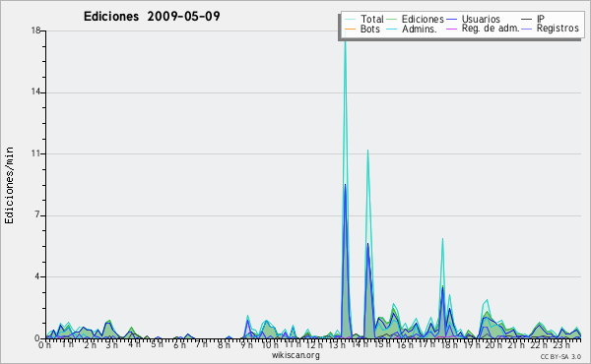Image resolution: width=591 pixels, height=364 pixels.
Task: Click the y-axis value 4
Action: coord(37,276)
